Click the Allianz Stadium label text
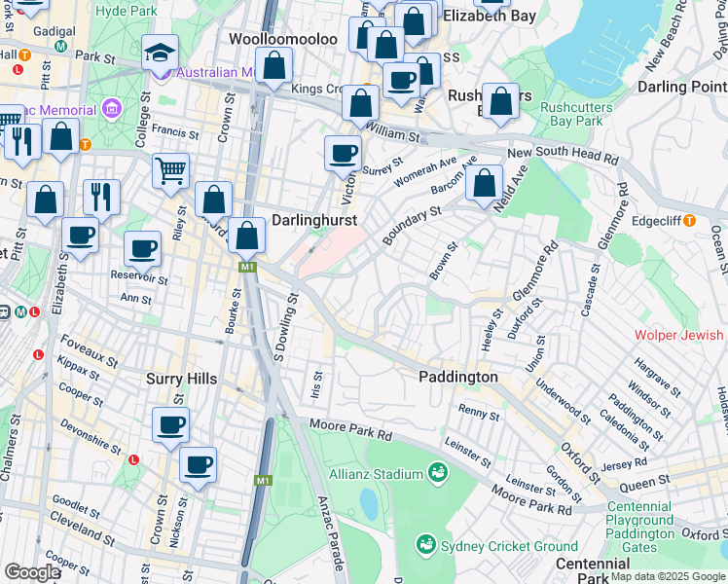This screenshot has width=728, height=584. pos(376,474)
